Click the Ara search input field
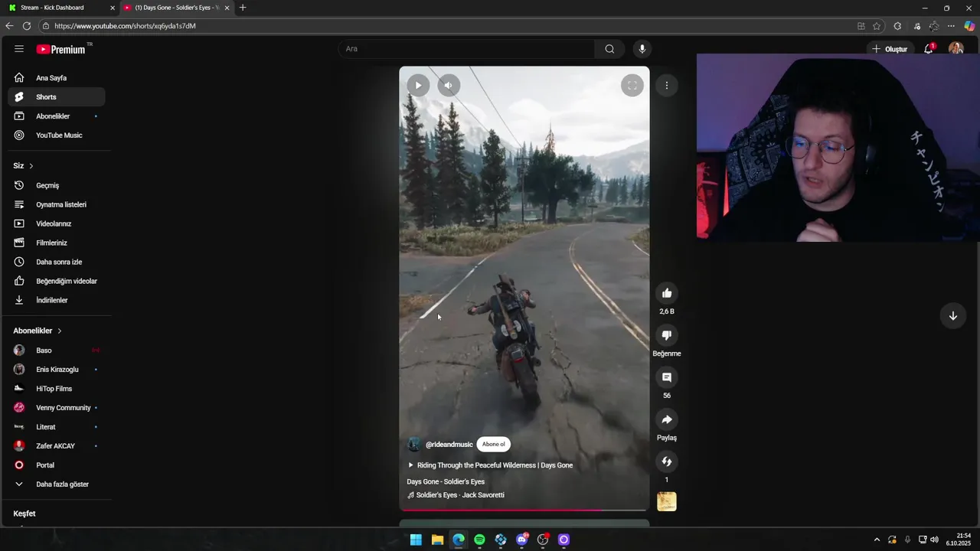 pos(466,49)
